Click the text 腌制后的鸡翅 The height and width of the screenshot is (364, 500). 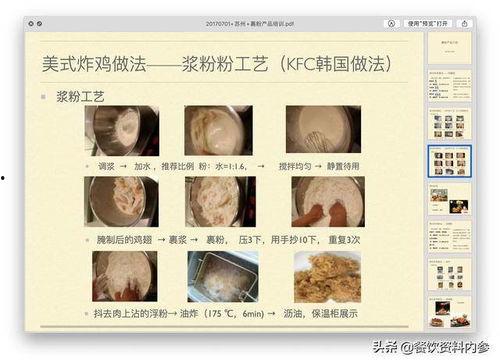pos(124,240)
